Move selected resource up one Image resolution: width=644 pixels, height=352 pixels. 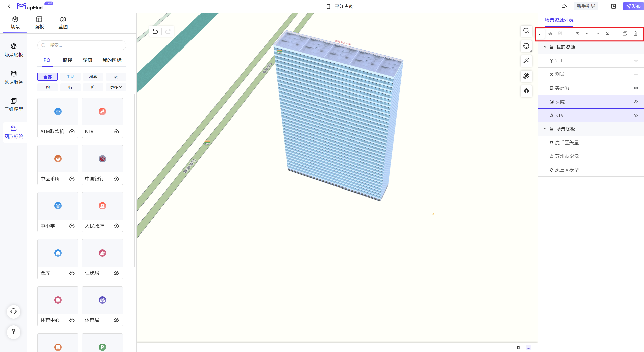tap(587, 33)
